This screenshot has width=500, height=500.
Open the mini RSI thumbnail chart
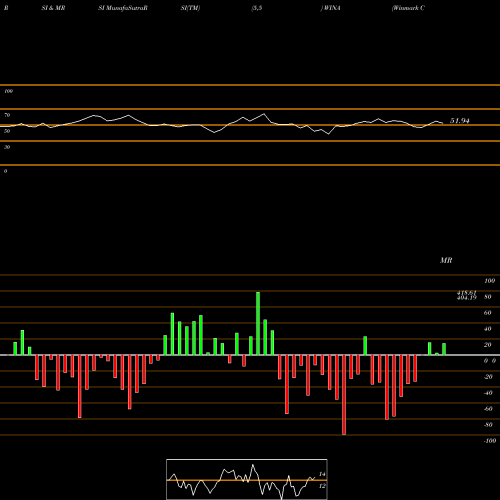pyautogui.click(x=247, y=479)
